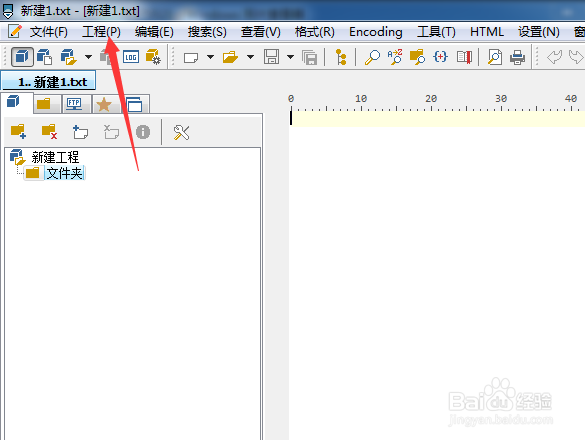Expand the open project dropdown arrow
The image size is (585, 440).
88,57
